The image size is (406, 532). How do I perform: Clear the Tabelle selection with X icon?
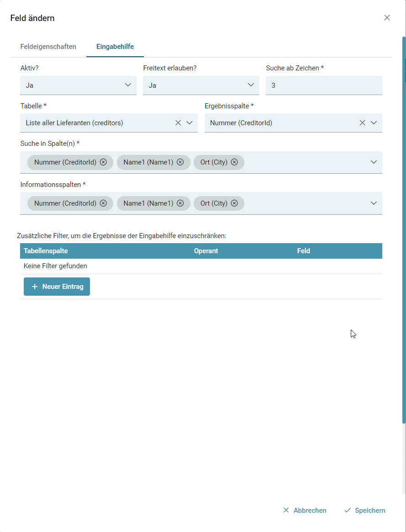tap(178, 122)
